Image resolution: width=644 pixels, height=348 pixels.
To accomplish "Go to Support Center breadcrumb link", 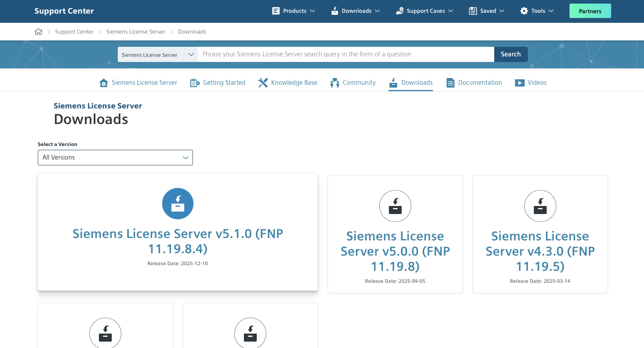I will point(74,32).
